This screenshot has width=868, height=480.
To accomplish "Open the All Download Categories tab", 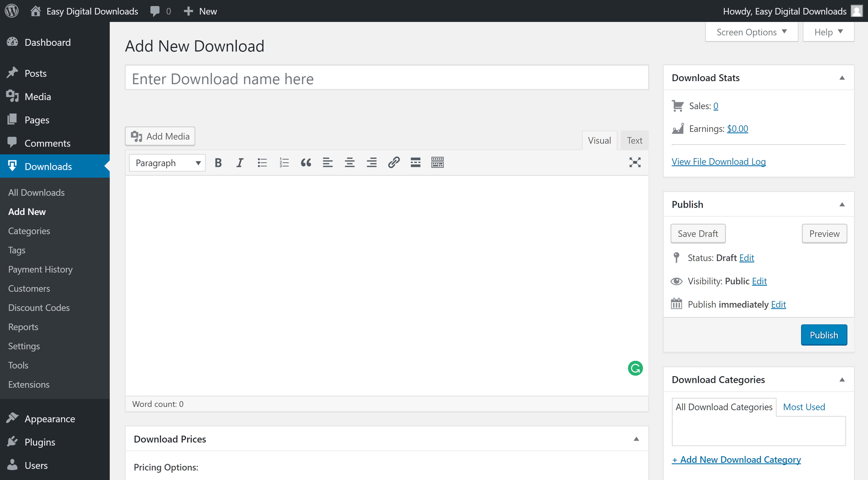I will [724, 407].
